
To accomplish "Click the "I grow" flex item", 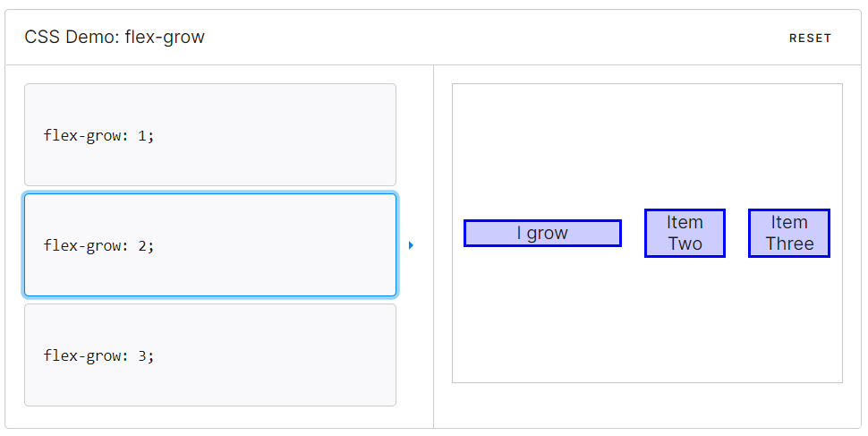I will click(542, 234).
